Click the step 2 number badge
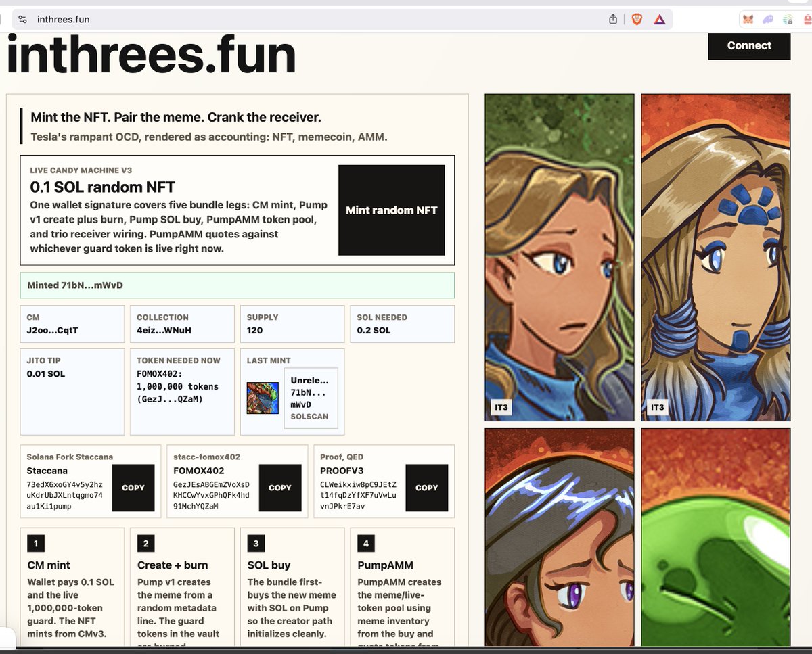 pyautogui.click(x=145, y=543)
